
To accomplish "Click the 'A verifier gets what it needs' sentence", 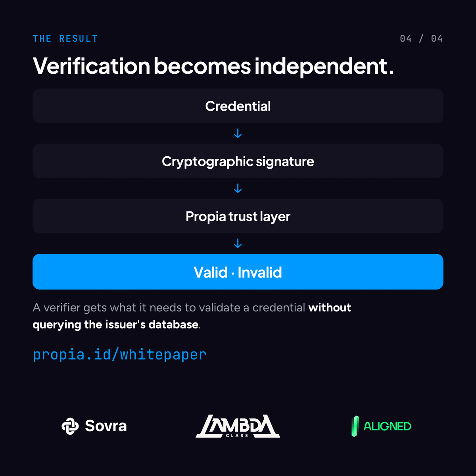I will click(x=192, y=316).
